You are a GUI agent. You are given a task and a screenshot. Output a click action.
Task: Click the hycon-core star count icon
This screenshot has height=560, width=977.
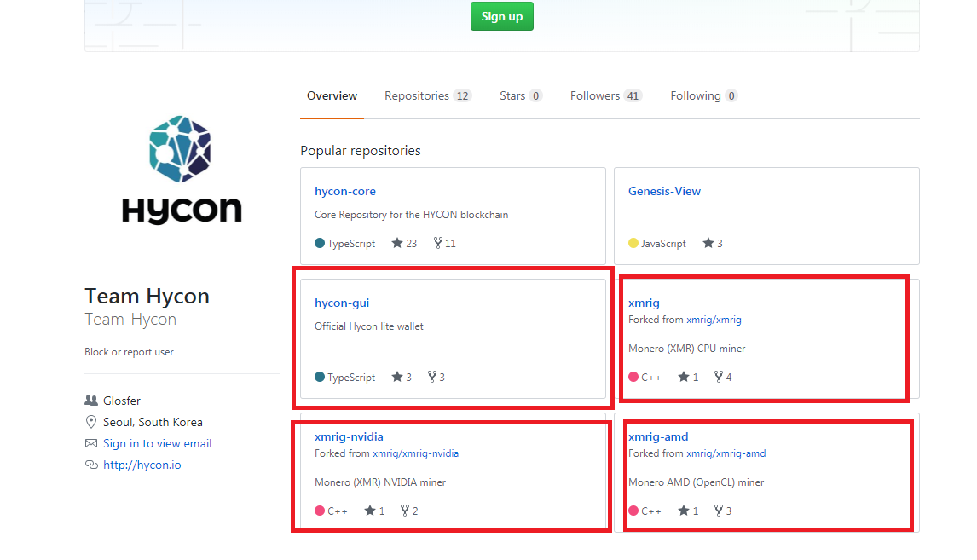click(397, 243)
